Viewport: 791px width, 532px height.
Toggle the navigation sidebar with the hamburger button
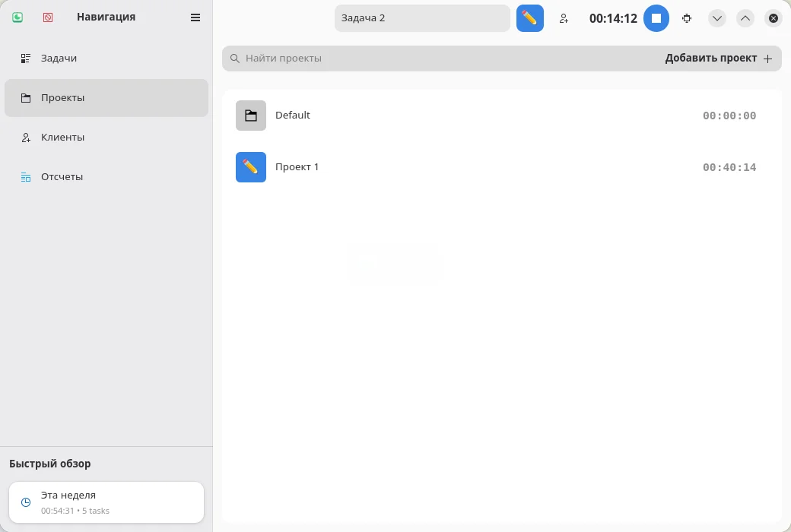195,17
